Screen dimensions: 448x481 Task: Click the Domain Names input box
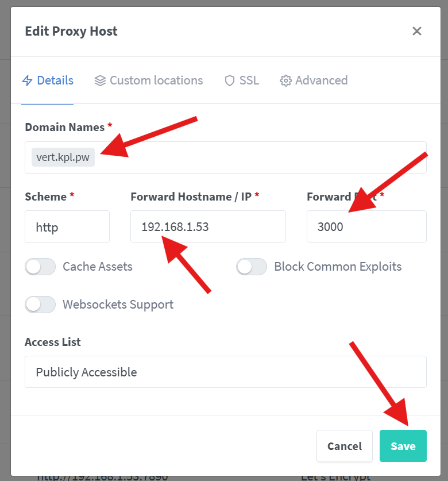[x=258, y=157]
